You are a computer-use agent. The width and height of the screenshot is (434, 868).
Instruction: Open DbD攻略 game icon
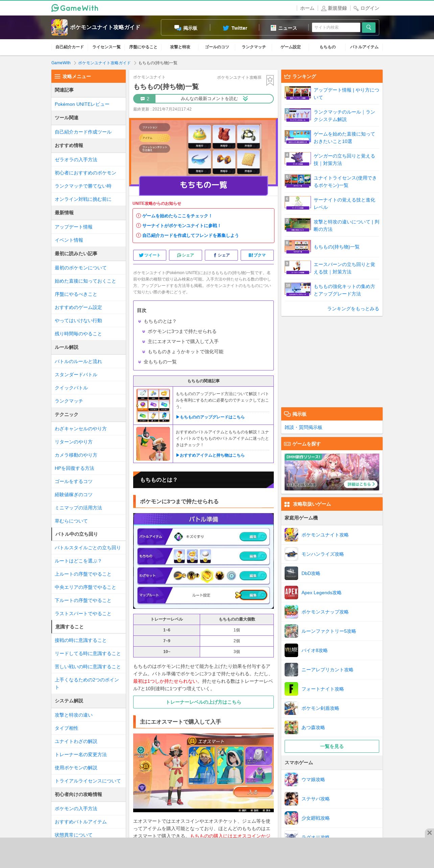(x=291, y=573)
